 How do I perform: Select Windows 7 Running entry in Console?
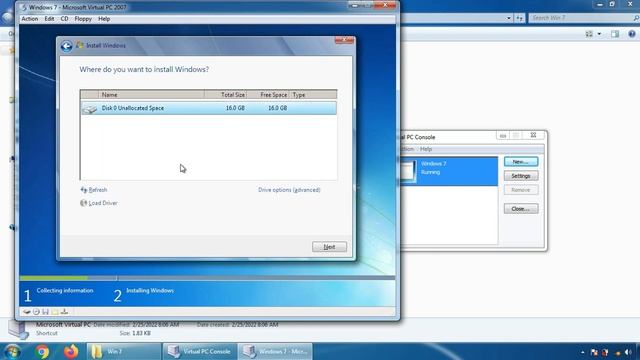coord(449,171)
